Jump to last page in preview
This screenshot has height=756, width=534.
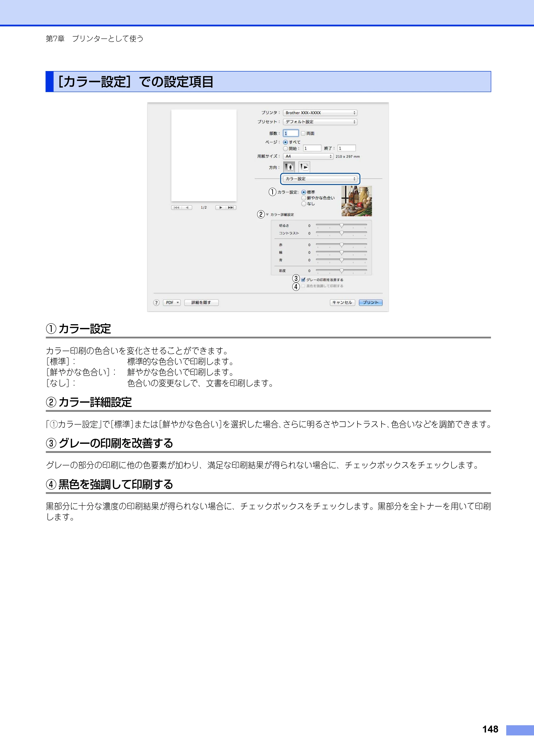[231, 207]
